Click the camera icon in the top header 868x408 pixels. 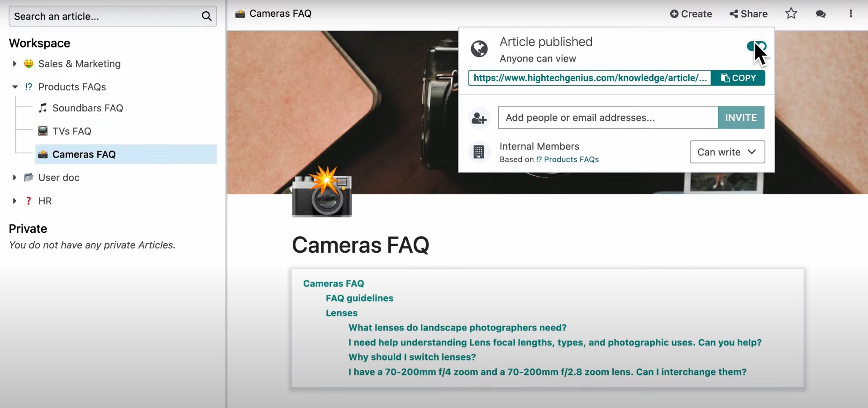pyautogui.click(x=240, y=14)
